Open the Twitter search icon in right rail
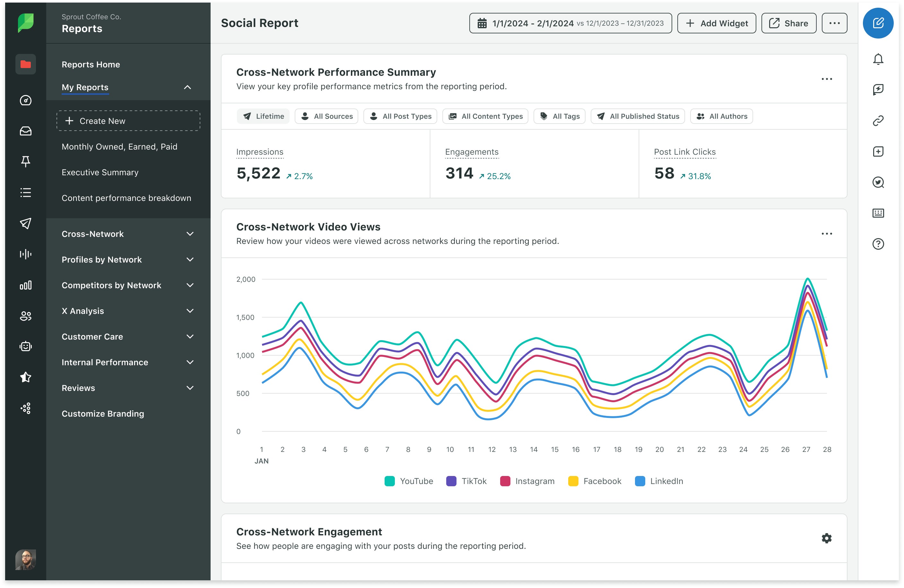This screenshot has height=588, width=904. point(878,182)
